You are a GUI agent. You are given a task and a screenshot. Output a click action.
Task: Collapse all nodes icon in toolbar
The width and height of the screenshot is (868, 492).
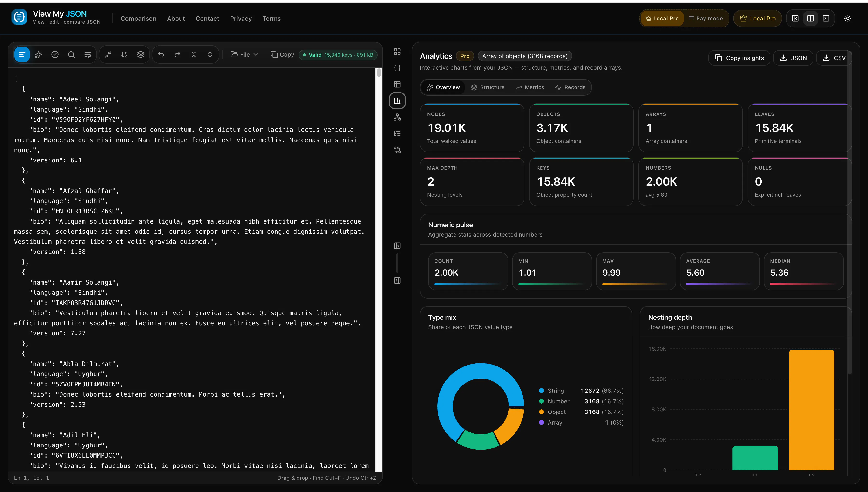tap(194, 54)
